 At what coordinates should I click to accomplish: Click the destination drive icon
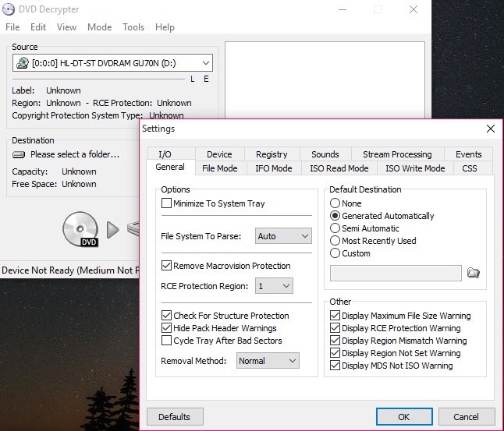coord(19,155)
